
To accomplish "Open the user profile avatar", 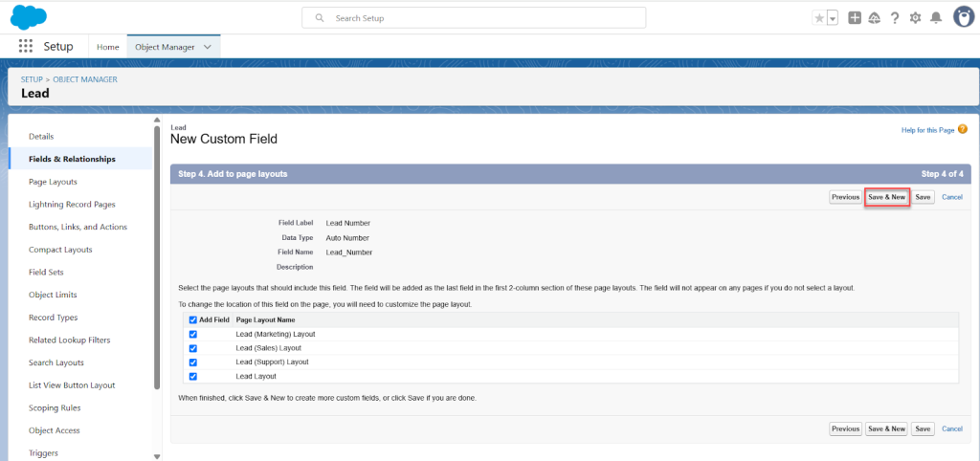I will point(963,17).
